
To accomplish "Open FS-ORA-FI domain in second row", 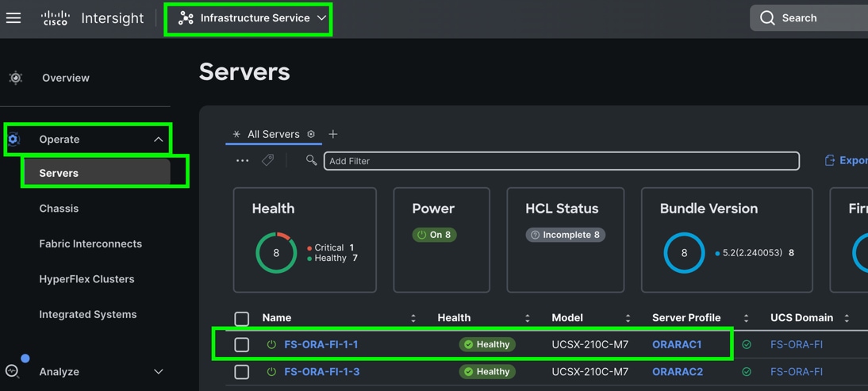I will [x=797, y=372].
